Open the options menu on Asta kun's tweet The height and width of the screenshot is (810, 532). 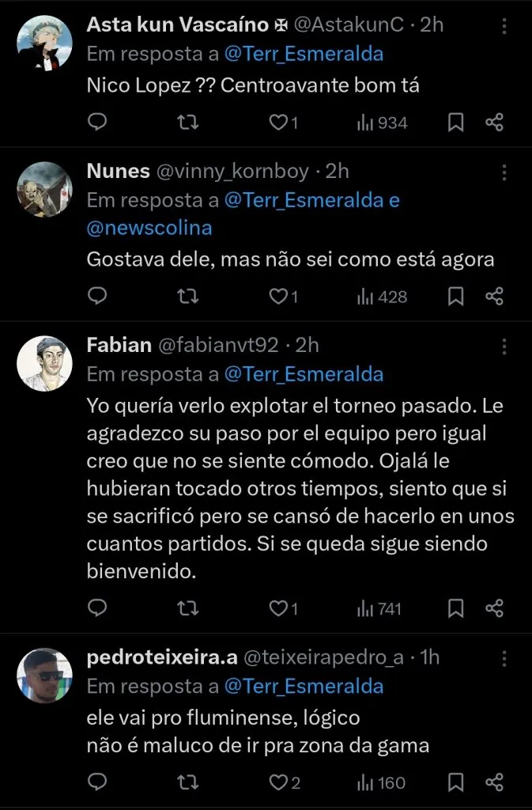pos(506,27)
